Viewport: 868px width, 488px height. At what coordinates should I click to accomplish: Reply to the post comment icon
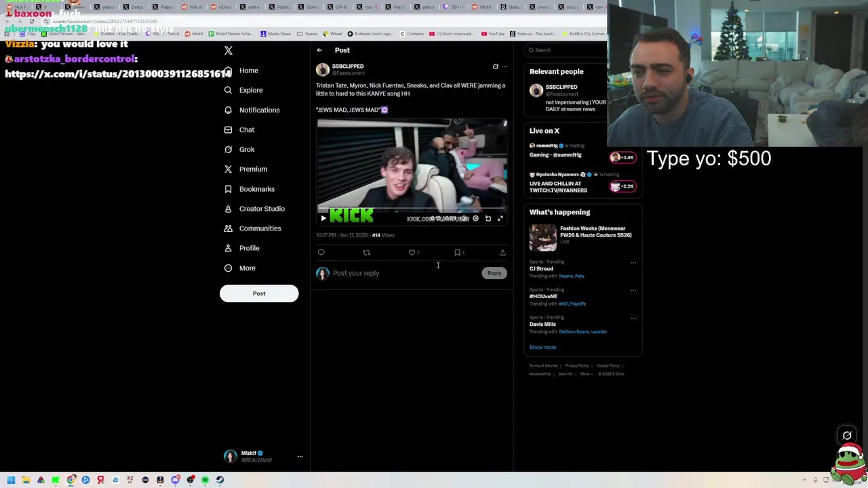321,253
